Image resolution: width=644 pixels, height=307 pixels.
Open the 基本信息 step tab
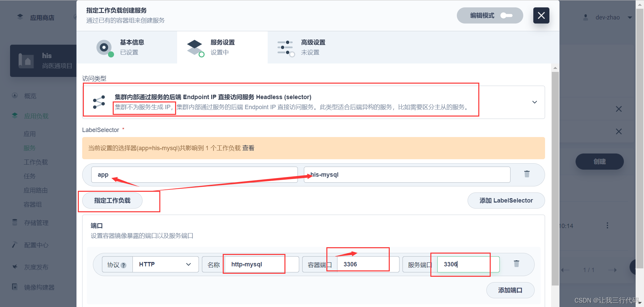click(127, 47)
